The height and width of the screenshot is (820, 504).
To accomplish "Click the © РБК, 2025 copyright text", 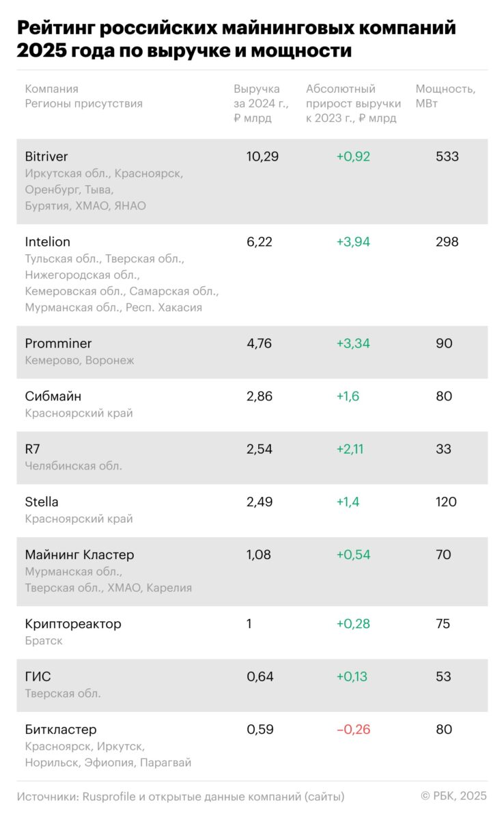I will [x=453, y=796].
